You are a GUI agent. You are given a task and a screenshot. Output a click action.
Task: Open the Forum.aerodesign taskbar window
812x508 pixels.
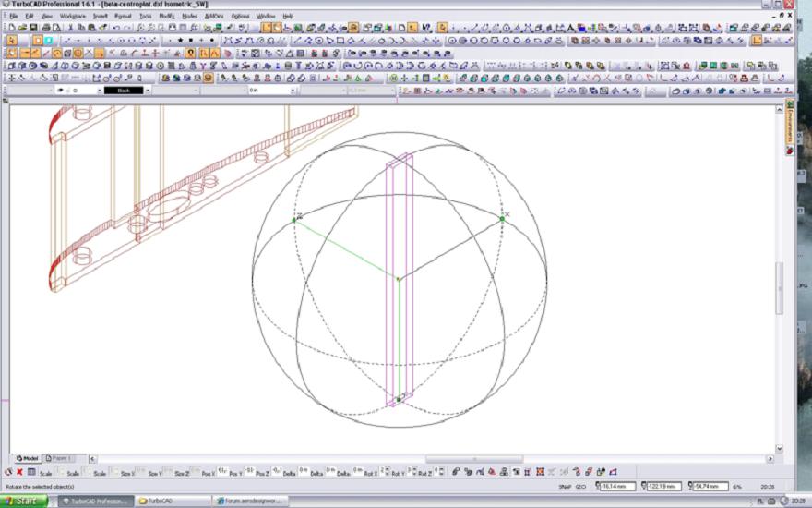251,501
